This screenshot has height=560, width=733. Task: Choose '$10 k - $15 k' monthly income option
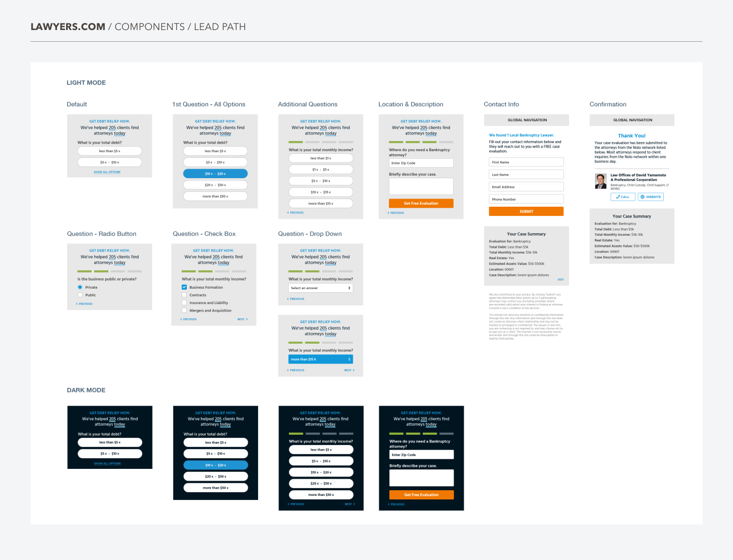[x=321, y=192]
